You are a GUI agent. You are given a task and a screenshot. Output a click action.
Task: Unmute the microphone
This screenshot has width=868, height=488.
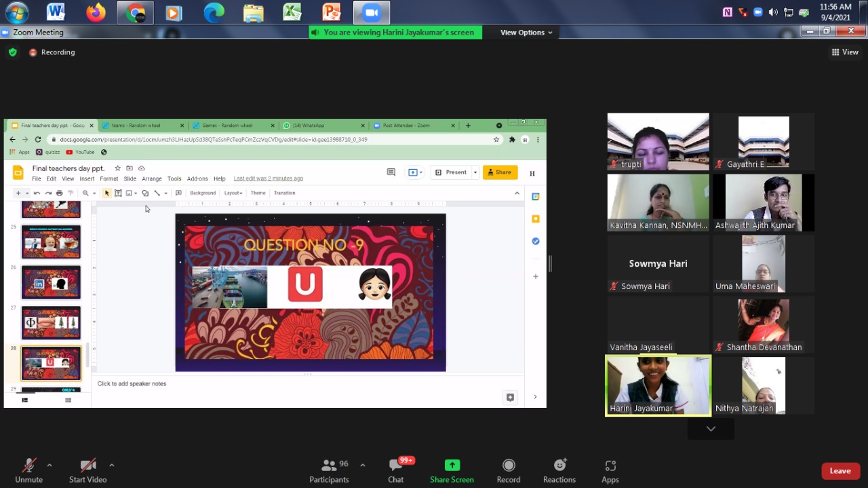pos(28,466)
